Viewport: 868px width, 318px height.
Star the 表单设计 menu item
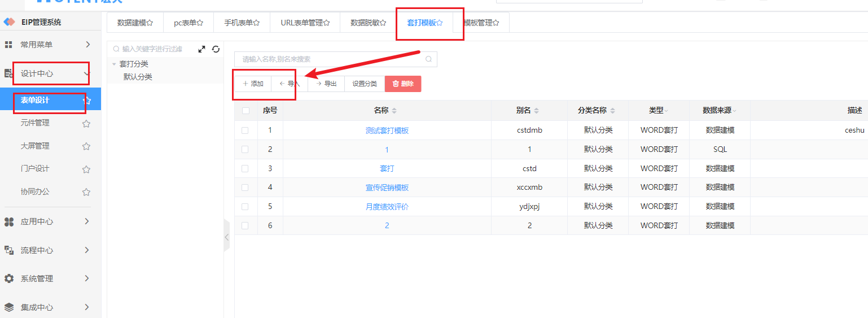[x=86, y=101]
